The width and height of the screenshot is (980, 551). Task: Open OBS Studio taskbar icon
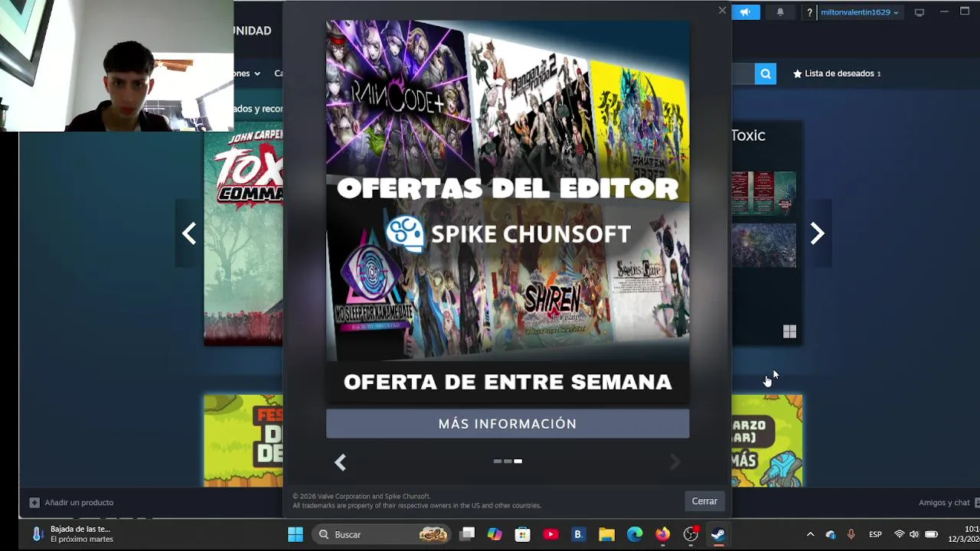(691, 534)
